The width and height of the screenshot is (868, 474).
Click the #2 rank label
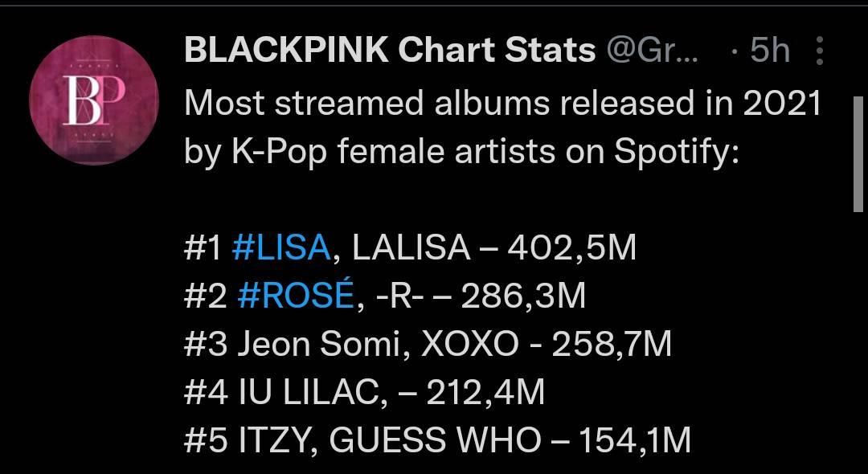tap(206, 296)
